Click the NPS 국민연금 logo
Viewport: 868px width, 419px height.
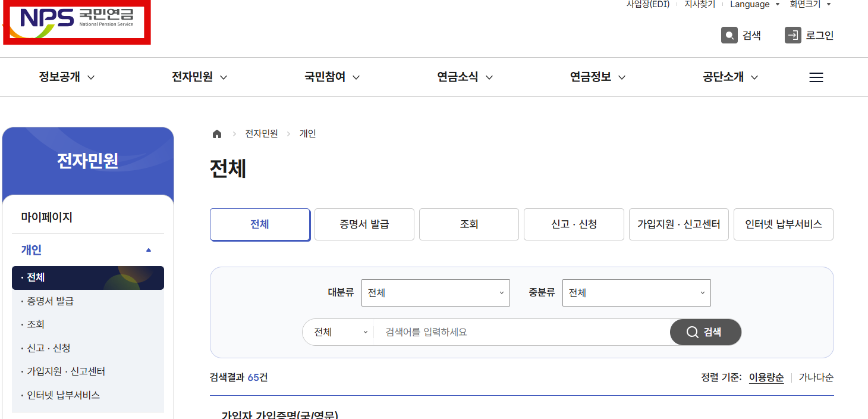(x=76, y=23)
